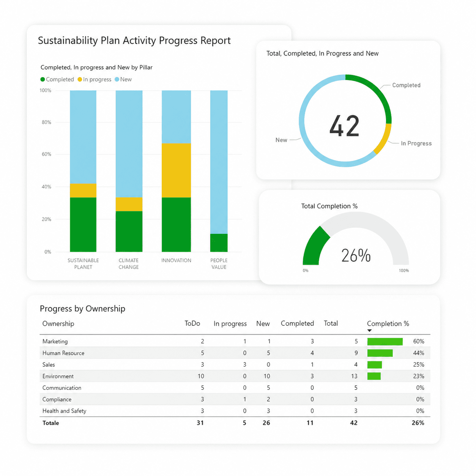The image size is (476, 476).
Task: Click the INNOVATION axis label
Action: (x=176, y=260)
